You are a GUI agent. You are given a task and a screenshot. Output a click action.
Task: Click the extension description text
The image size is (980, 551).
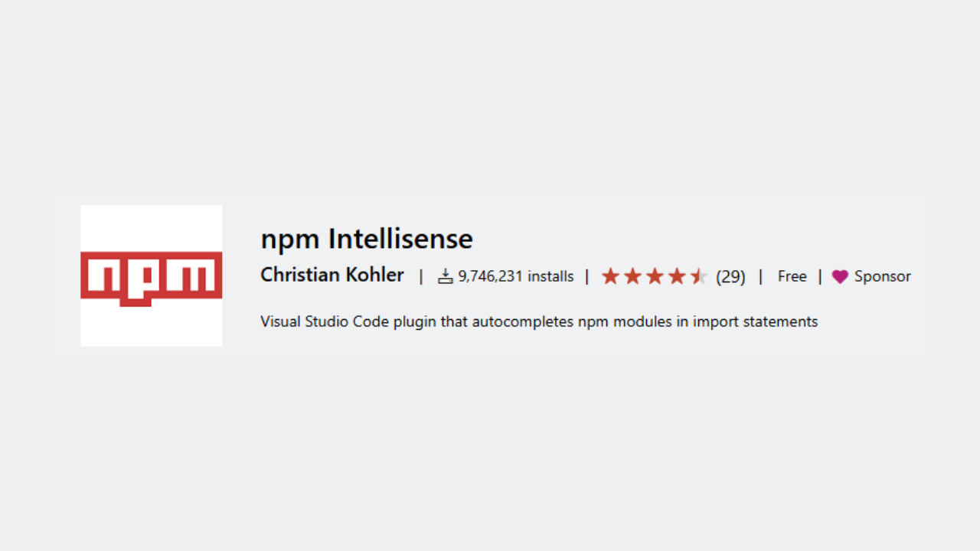pyautogui.click(x=539, y=322)
